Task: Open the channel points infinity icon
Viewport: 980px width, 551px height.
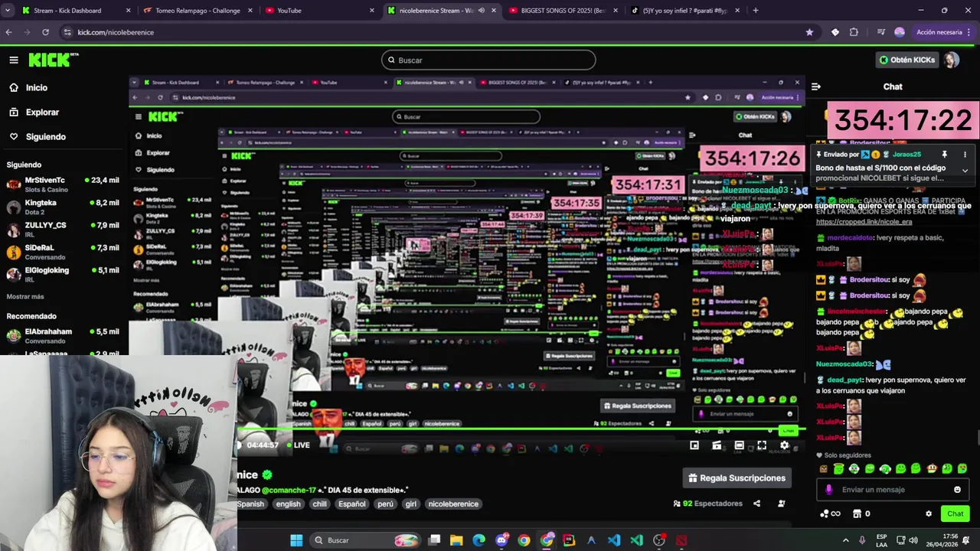Action: point(831,514)
